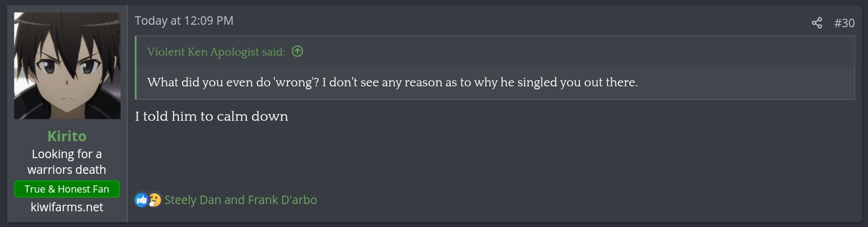Screen dimensions: 868x227
Task: Open Kirito's profile via the avatar image
Action: click(59, 66)
